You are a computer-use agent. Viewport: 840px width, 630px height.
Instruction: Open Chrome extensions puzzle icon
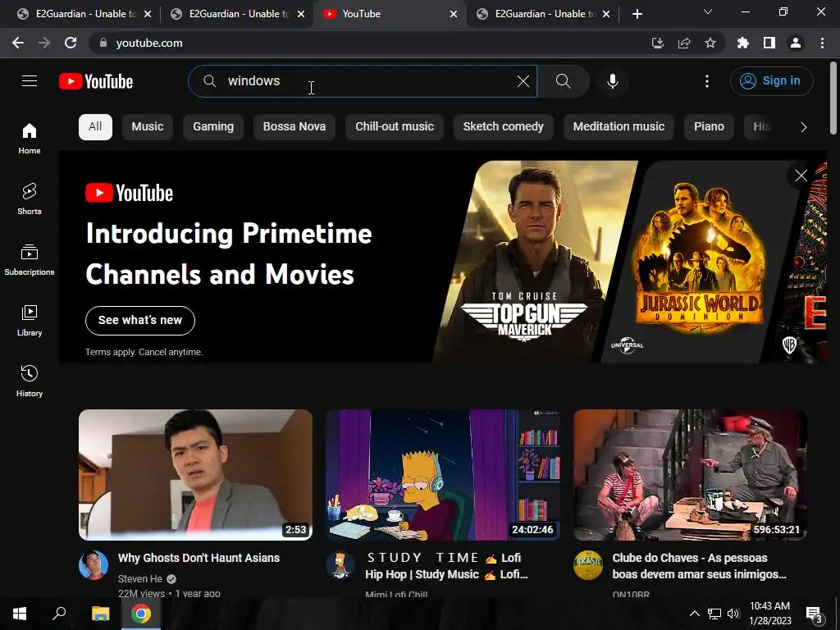[742, 43]
